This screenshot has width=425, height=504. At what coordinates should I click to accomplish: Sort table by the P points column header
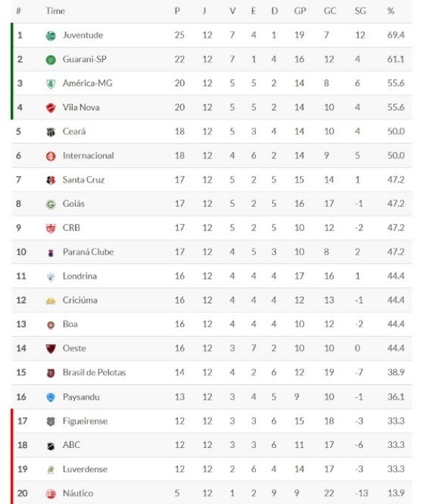(177, 11)
